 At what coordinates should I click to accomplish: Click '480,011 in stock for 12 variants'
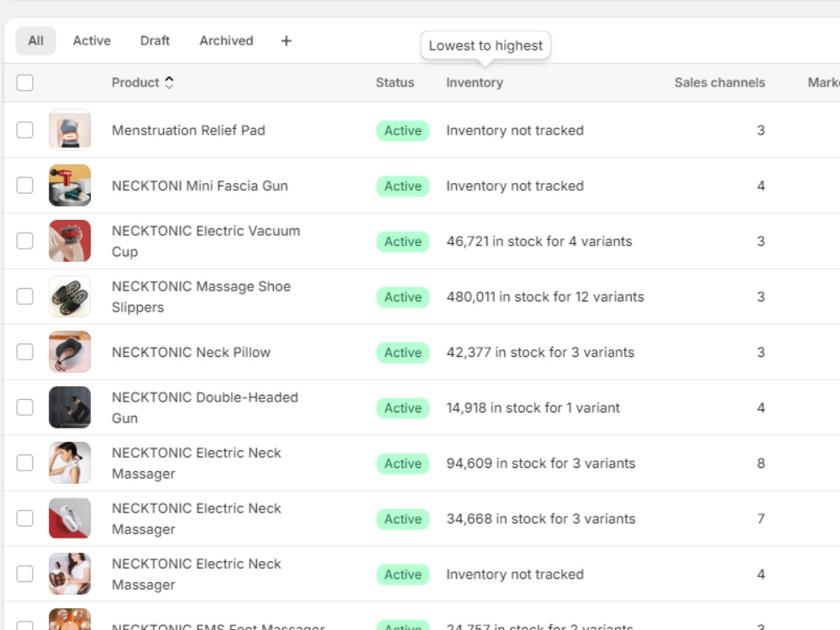(x=545, y=297)
